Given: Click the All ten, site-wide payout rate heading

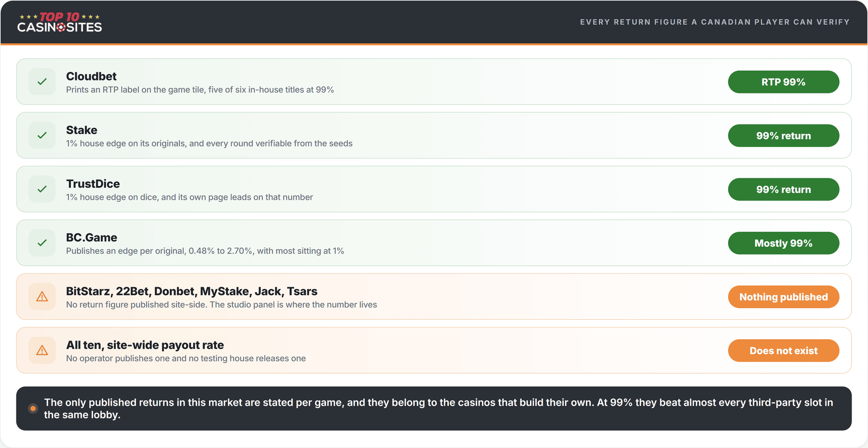Looking at the screenshot, I should click(145, 345).
